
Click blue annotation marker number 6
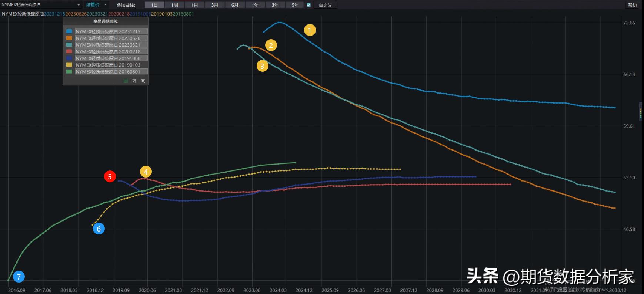(x=99, y=229)
